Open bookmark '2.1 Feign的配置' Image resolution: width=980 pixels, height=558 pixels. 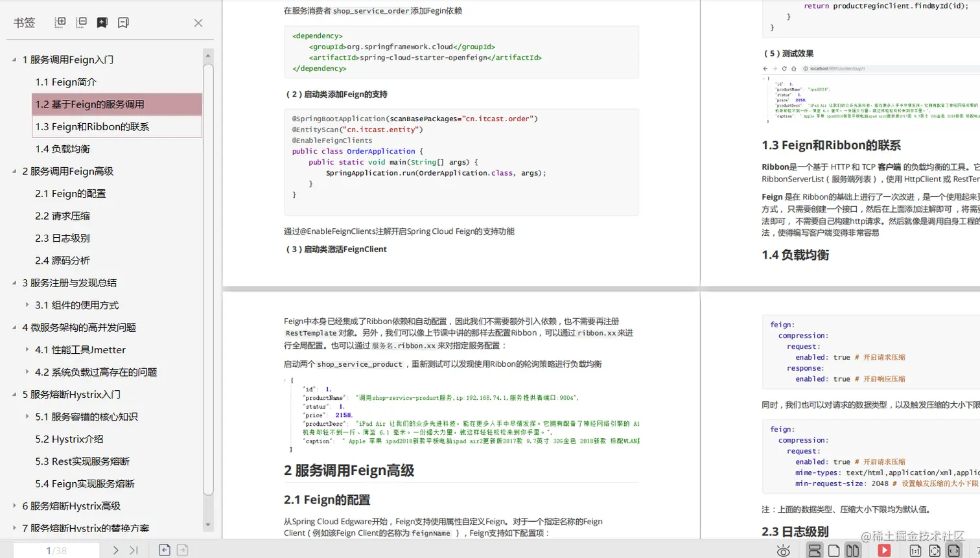click(70, 193)
